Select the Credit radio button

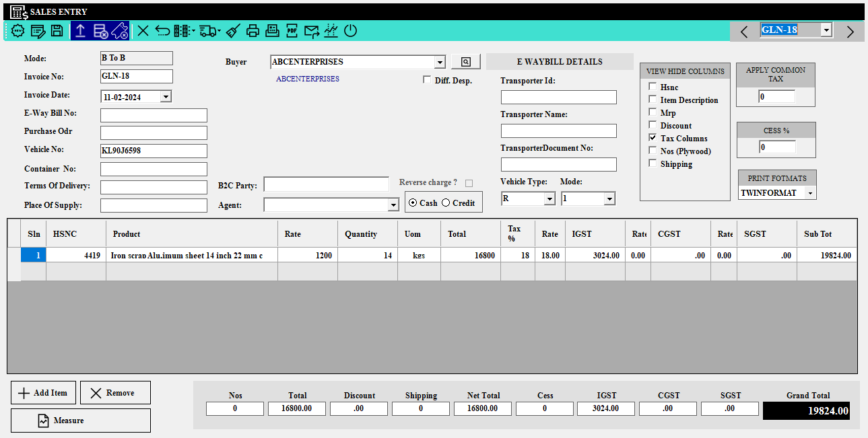[446, 203]
